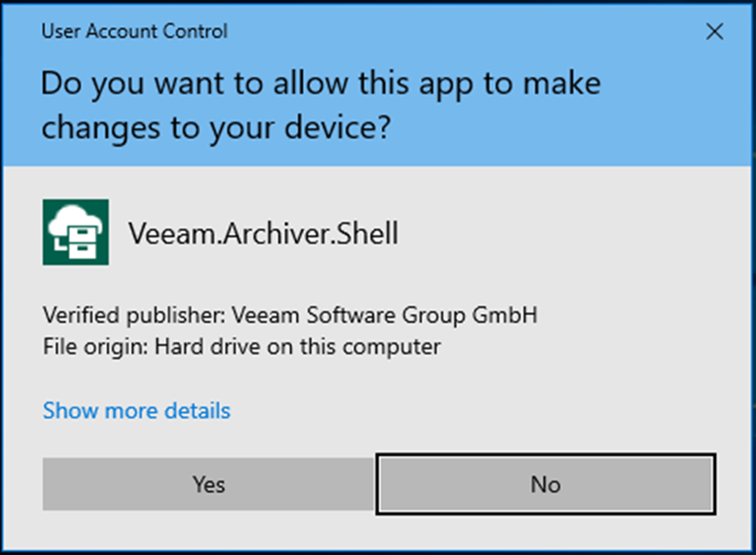The height and width of the screenshot is (555, 756).
Task: Click the word 'device?' ending the heading
Action: pyautogui.click(x=337, y=127)
